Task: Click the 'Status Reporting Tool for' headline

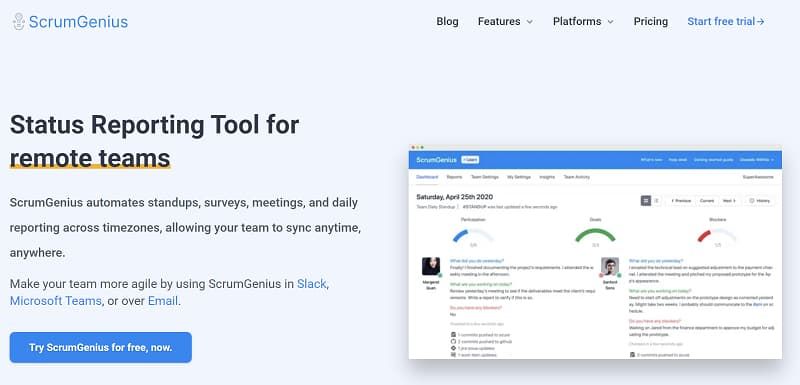Action: [x=154, y=125]
